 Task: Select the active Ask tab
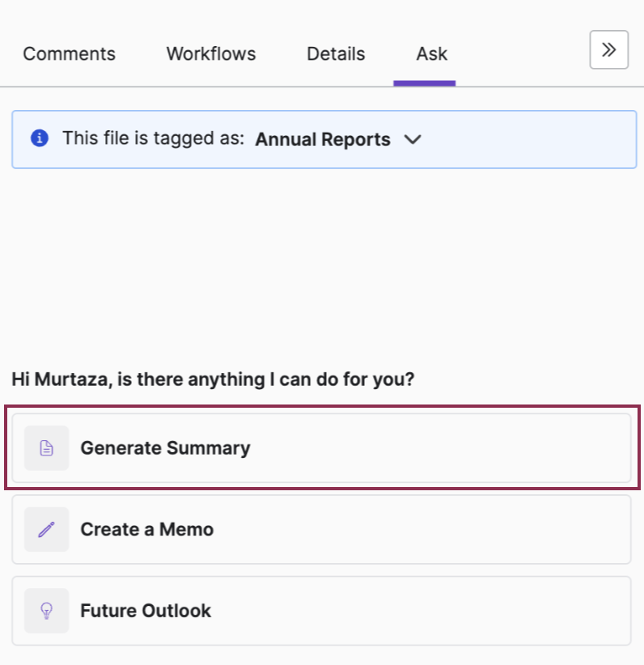(431, 53)
